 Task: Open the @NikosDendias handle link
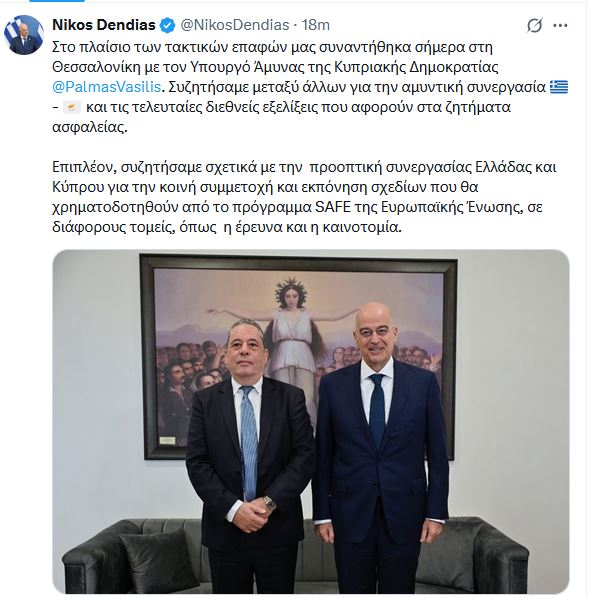[x=234, y=25]
